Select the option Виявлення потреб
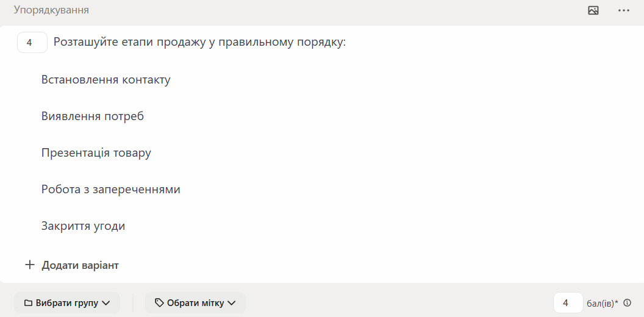 coord(93,116)
